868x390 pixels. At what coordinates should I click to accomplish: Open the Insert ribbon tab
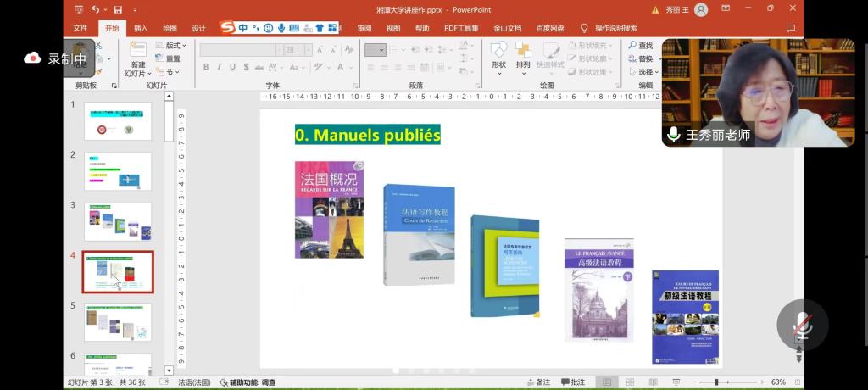[x=141, y=28]
